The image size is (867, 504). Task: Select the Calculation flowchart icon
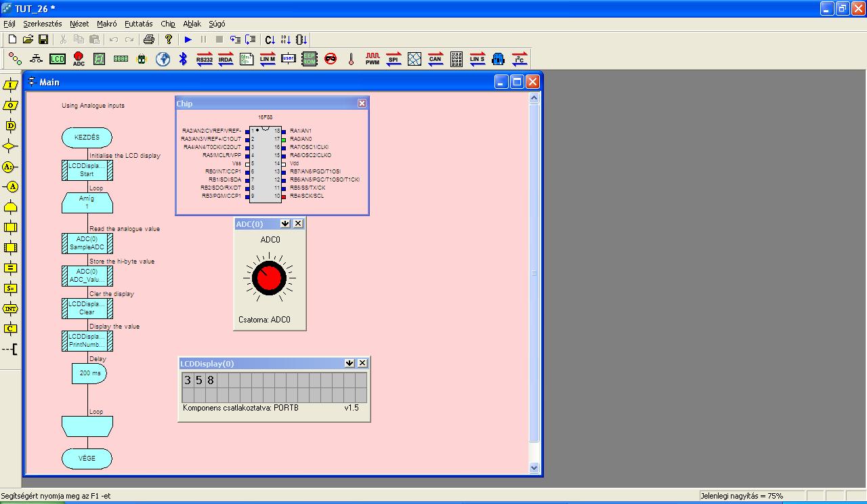pos(10,268)
